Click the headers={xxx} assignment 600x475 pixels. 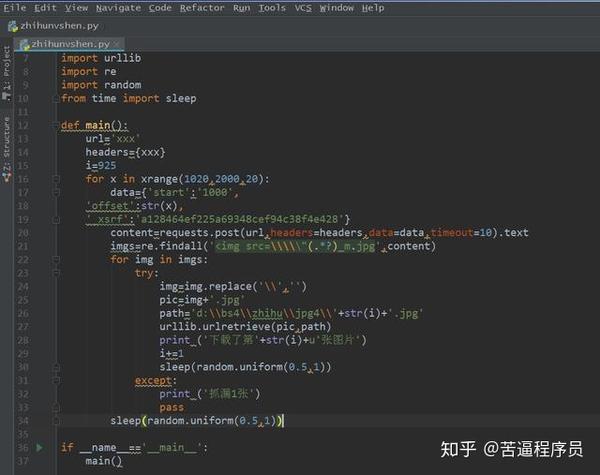tap(125, 152)
